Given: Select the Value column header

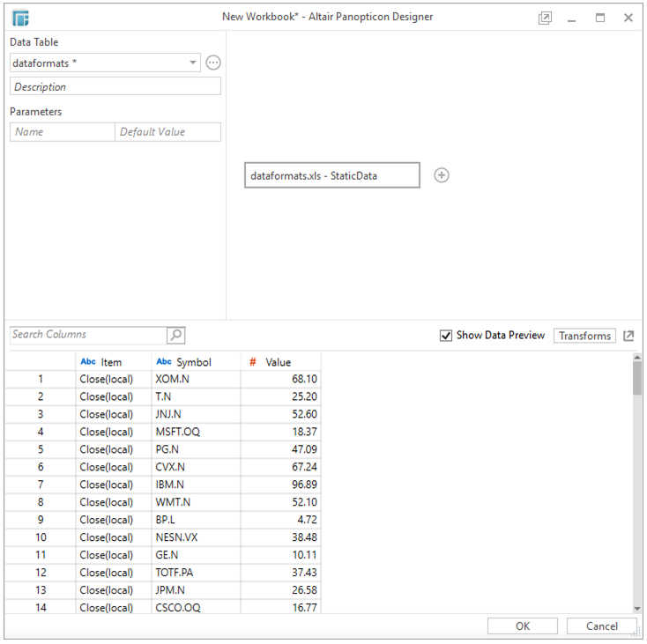Looking at the screenshot, I should pos(280,362).
